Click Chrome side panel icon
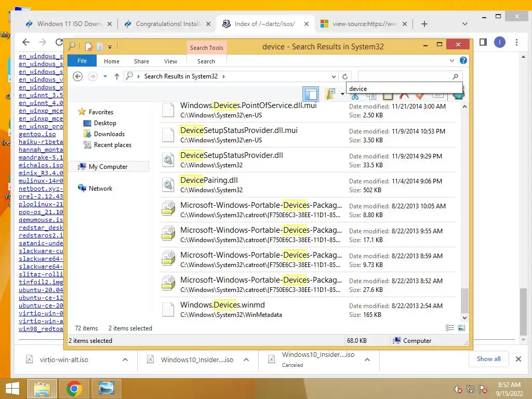 (x=483, y=42)
